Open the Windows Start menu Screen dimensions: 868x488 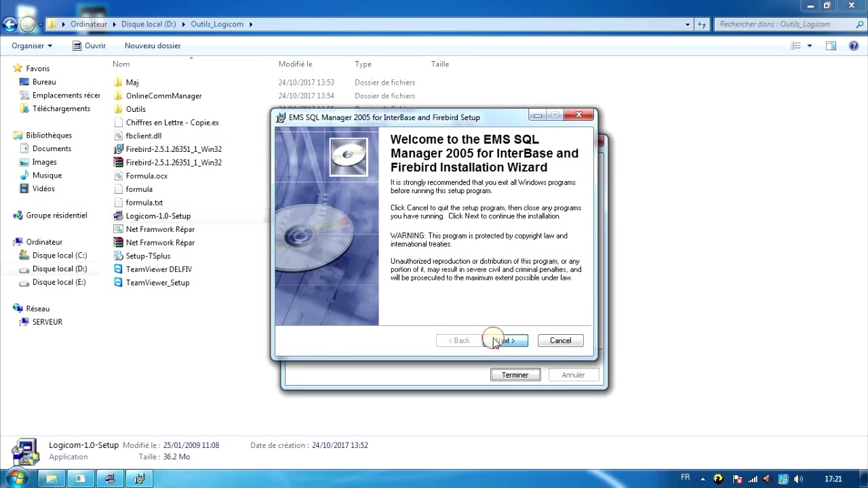point(16,479)
